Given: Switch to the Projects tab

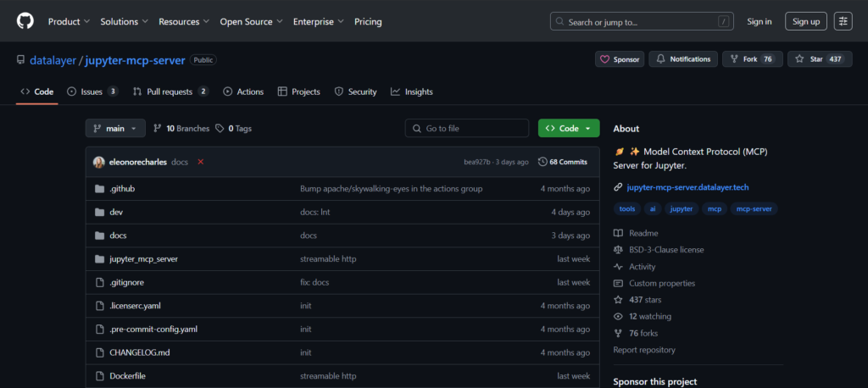Looking at the screenshot, I should tap(299, 91).
